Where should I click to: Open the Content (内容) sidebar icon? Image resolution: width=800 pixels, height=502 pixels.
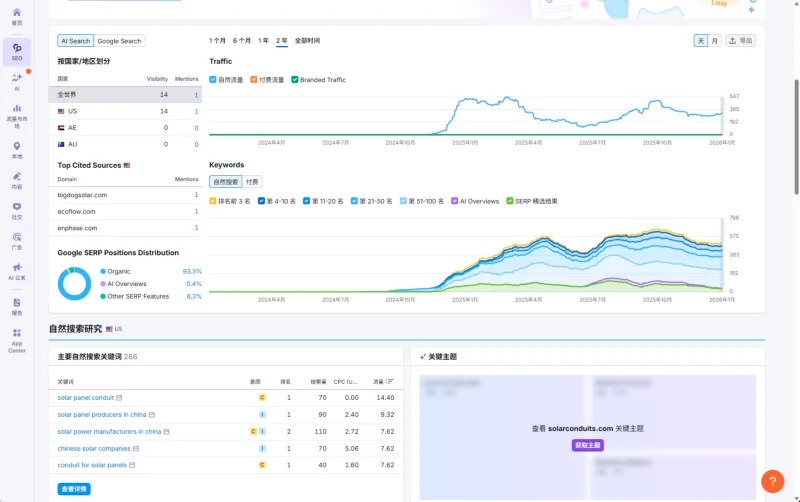[17, 180]
